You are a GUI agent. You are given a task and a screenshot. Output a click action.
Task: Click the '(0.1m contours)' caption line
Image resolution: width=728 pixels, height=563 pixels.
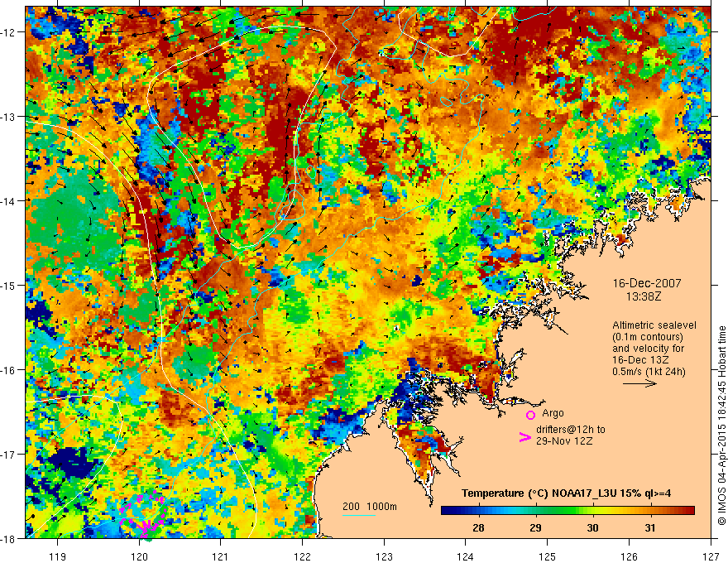[648, 337]
